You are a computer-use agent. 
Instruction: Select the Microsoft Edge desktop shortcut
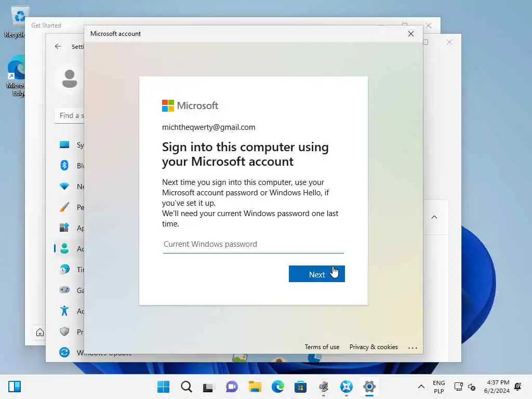tap(16, 75)
